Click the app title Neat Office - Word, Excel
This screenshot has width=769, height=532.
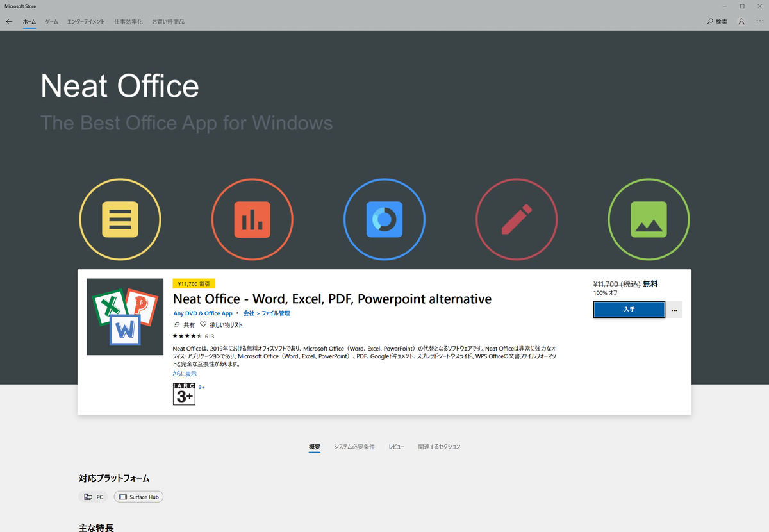(332, 299)
